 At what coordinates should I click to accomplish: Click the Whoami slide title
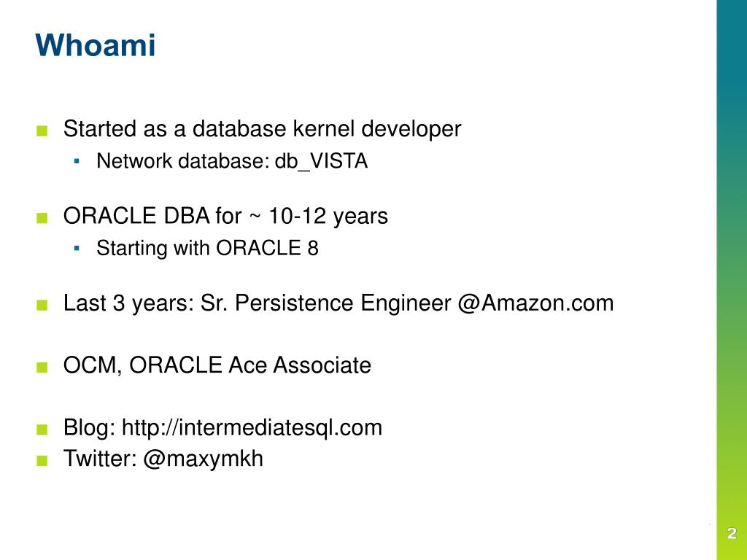click(96, 45)
